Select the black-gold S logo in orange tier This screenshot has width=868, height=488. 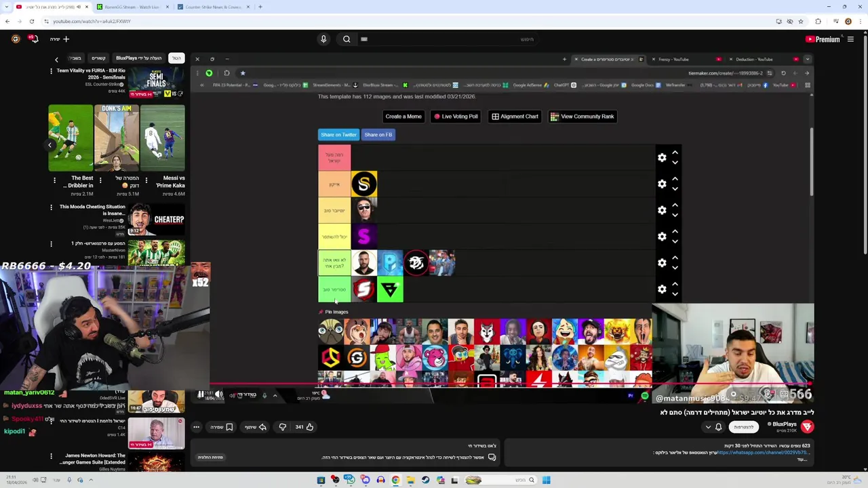tap(364, 184)
